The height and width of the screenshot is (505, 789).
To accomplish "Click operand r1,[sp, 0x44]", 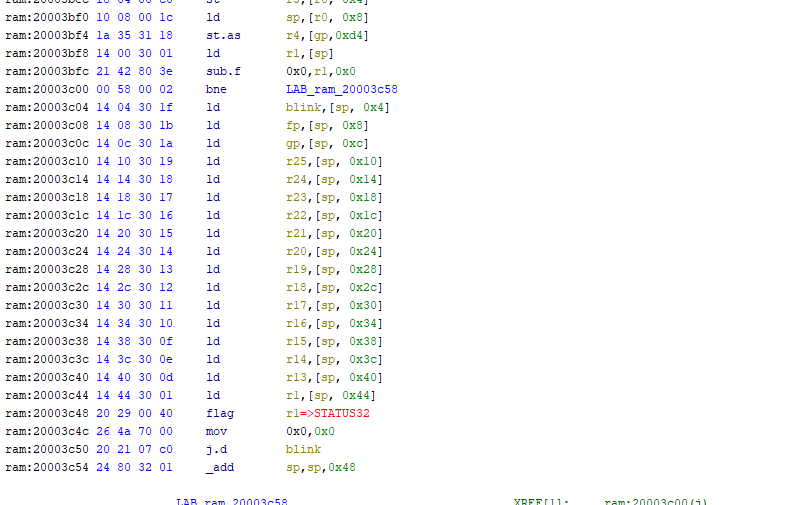I will (331, 395).
